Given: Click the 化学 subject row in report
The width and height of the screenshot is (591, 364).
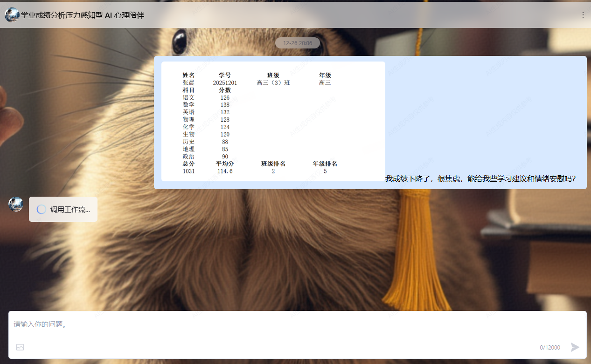Looking at the screenshot, I should (206, 127).
